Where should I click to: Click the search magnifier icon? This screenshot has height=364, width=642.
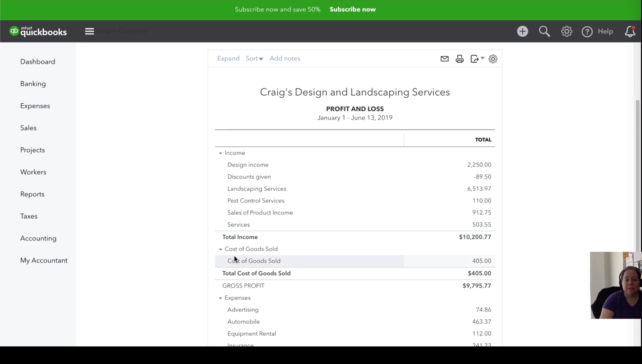click(x=544, y=31)
